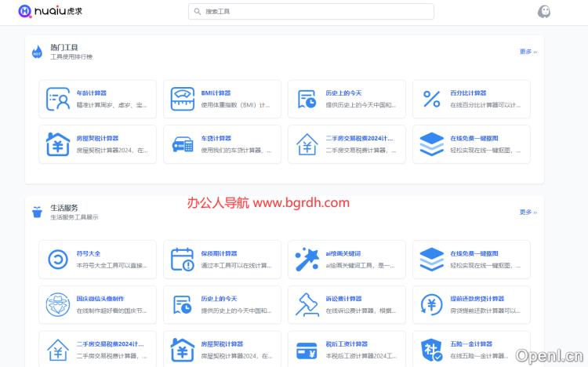Click the 工具使用排行榜 subtitle text
The height and width of the screenshot is (367, 588).
pos(71,57)
